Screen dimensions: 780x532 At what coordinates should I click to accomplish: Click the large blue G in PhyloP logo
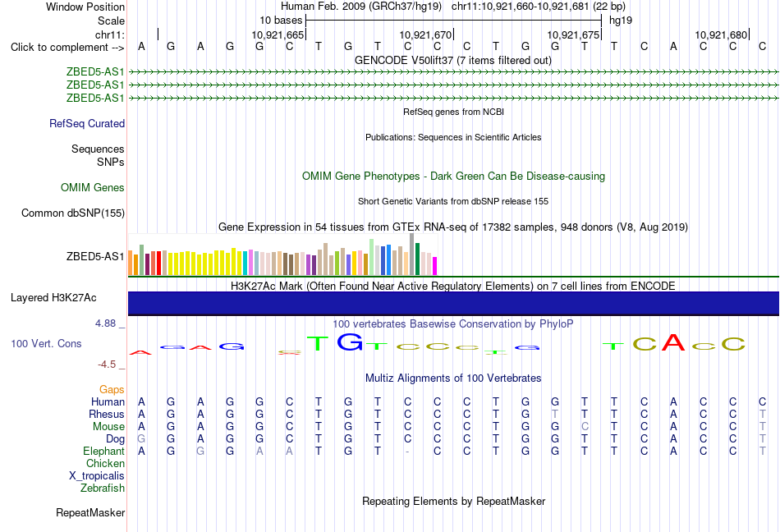(350, 342)
